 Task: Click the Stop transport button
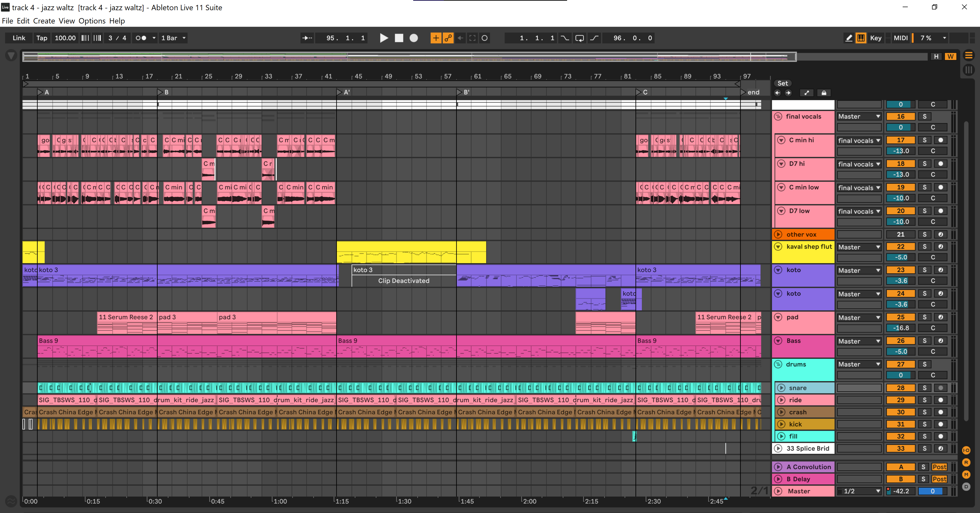click(399, 38)
